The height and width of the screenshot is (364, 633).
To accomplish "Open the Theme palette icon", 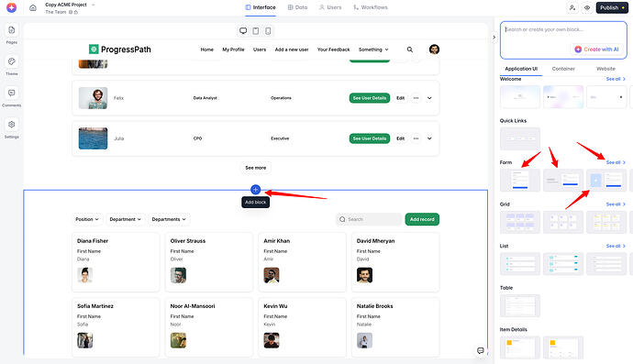I will (11, 61).
